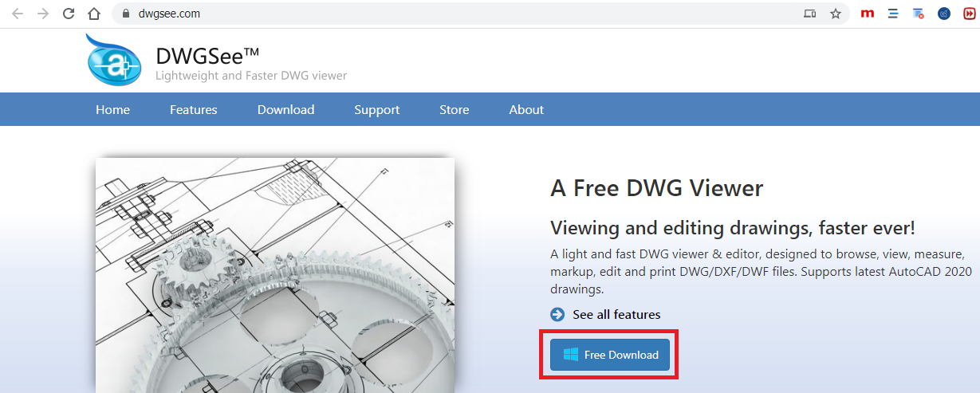Open the red 'm' extension icon

[868, 14]
